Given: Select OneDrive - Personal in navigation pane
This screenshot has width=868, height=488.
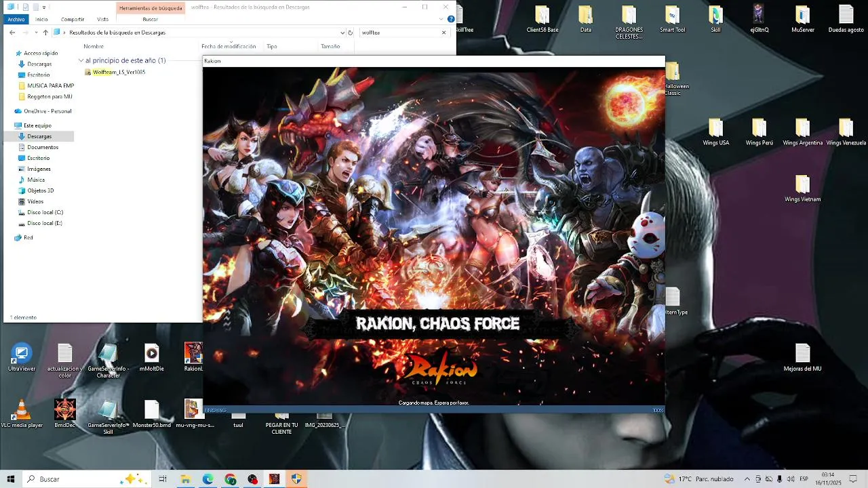Looking at the screenshot, I should (x=47, y=111).
